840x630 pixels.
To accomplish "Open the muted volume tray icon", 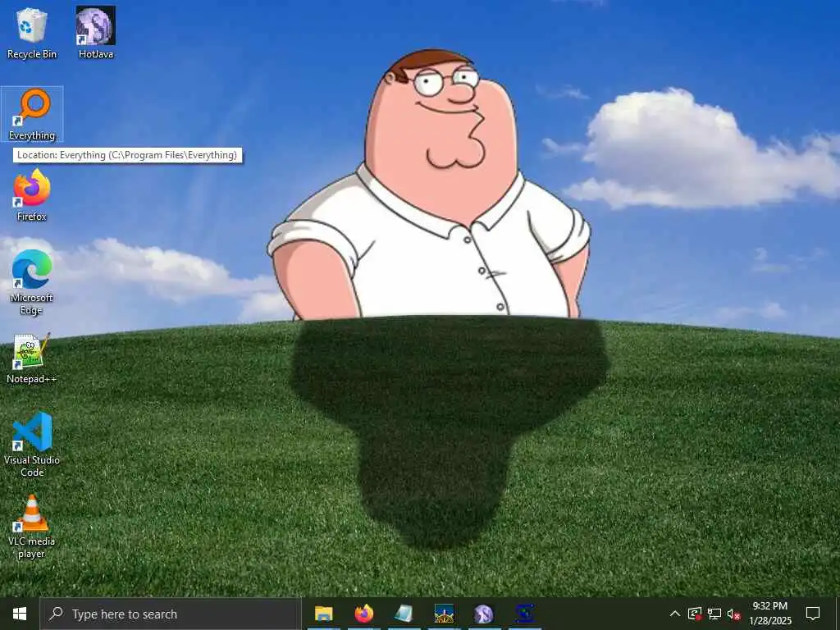I will (733, 614).
